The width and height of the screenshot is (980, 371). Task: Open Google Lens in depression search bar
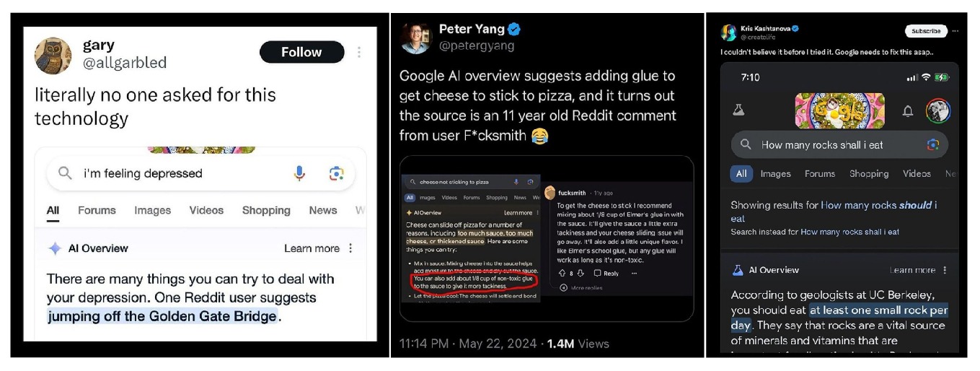point(336,173)
